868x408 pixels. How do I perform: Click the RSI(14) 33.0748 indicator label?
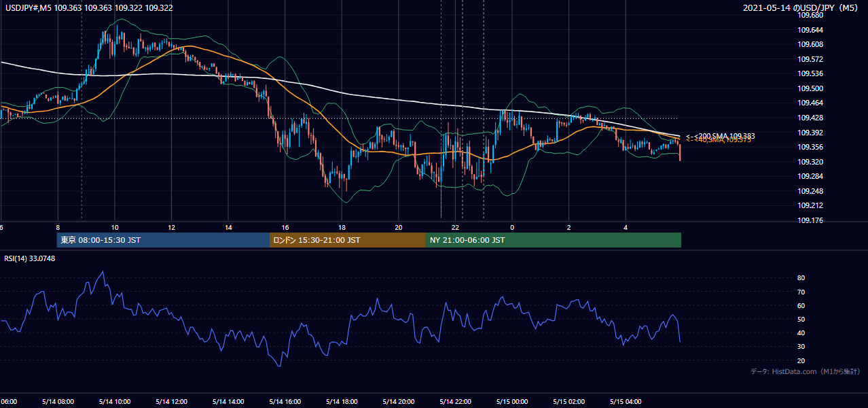point(30,258)
